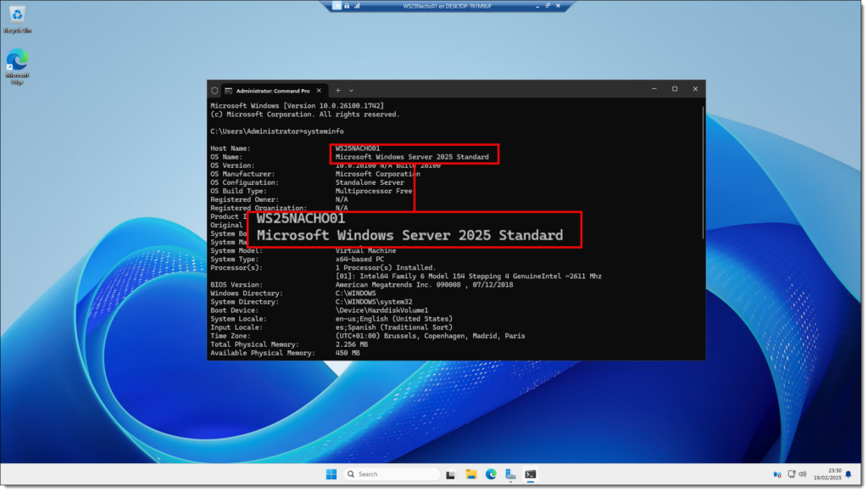Open Server Manager from the taskbar
This screenshot has width=868, height=492.
[512, 475]
